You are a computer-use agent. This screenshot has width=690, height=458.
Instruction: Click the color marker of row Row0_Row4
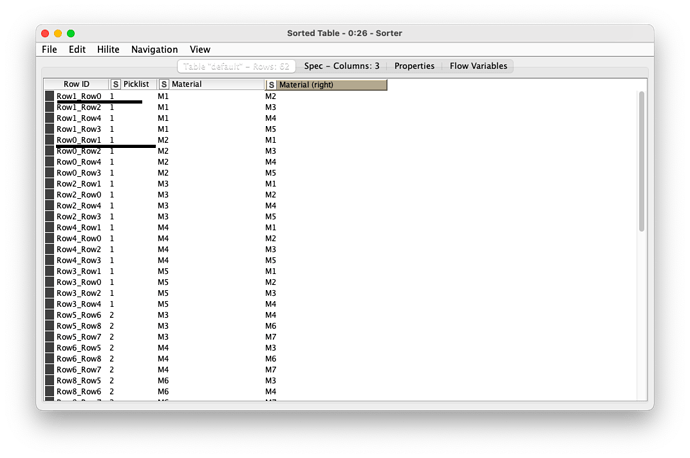pyautogui.click(x=49, y=161)
